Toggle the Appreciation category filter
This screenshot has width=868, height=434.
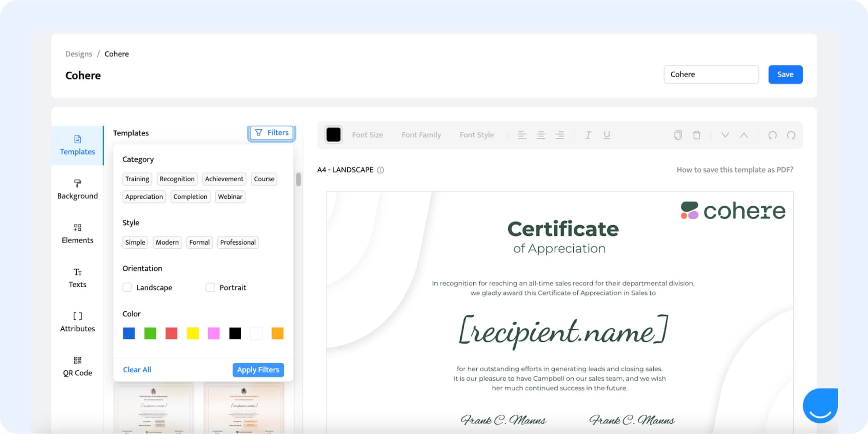(x=144, y=197)
